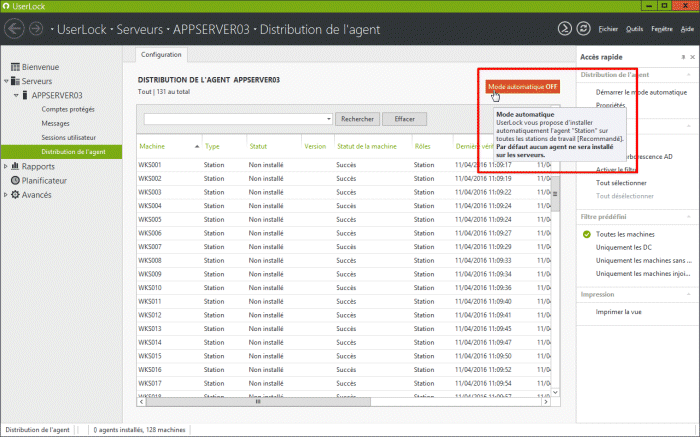
Task: Select the WKS010 machine row
Action: (x=344, y=288)
